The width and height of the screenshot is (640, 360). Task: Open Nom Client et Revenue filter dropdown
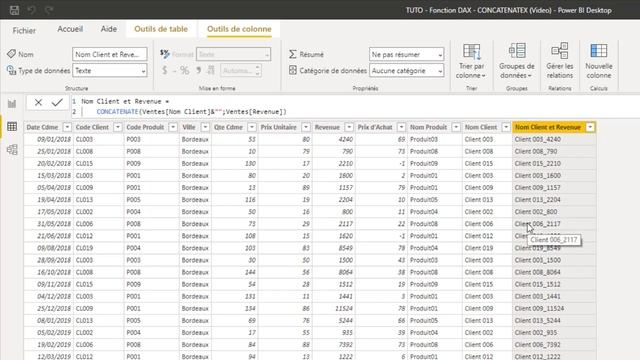tap(590, 127)
